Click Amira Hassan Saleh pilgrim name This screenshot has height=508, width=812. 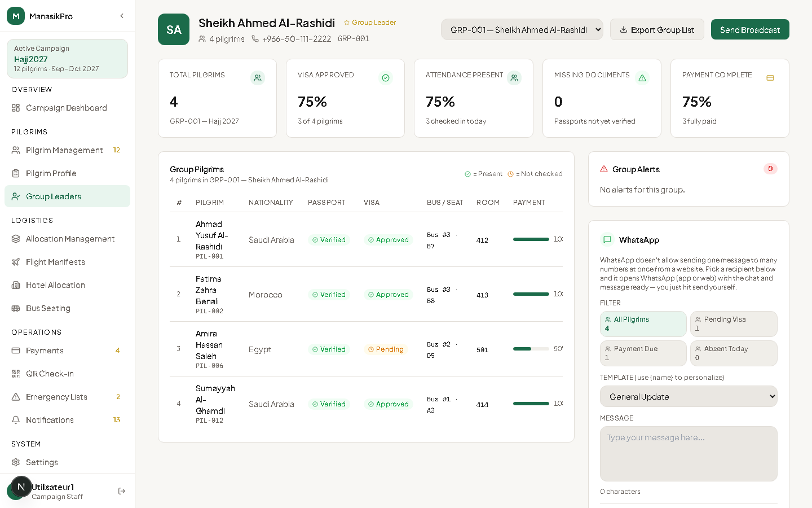coord(209,345)
